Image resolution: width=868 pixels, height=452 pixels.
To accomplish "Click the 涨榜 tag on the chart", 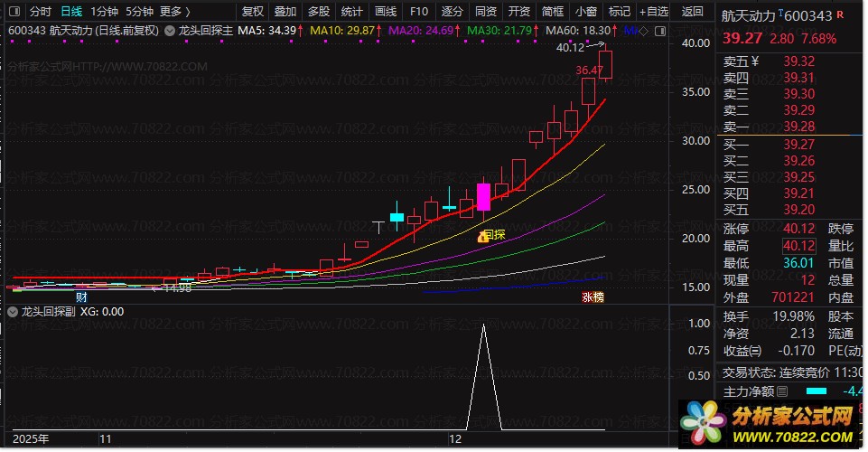I will click(593, 297).
